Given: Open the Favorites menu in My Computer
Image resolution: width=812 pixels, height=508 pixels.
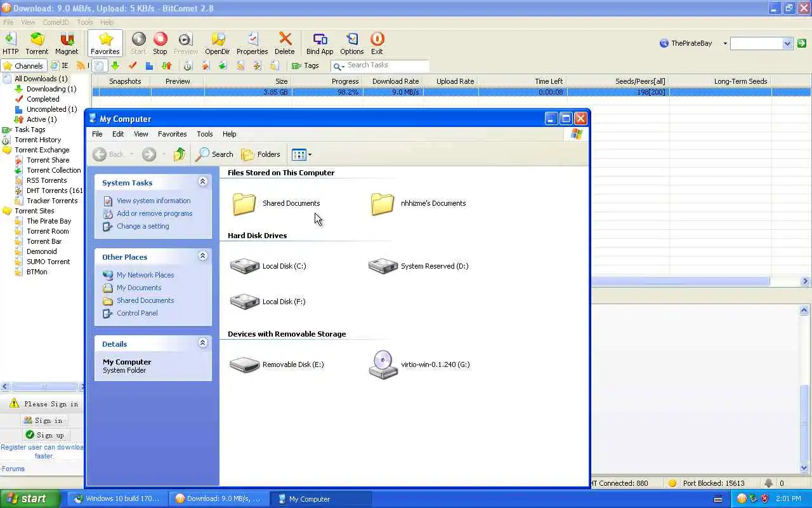Looking at the screenshot, I should (173, 134).
